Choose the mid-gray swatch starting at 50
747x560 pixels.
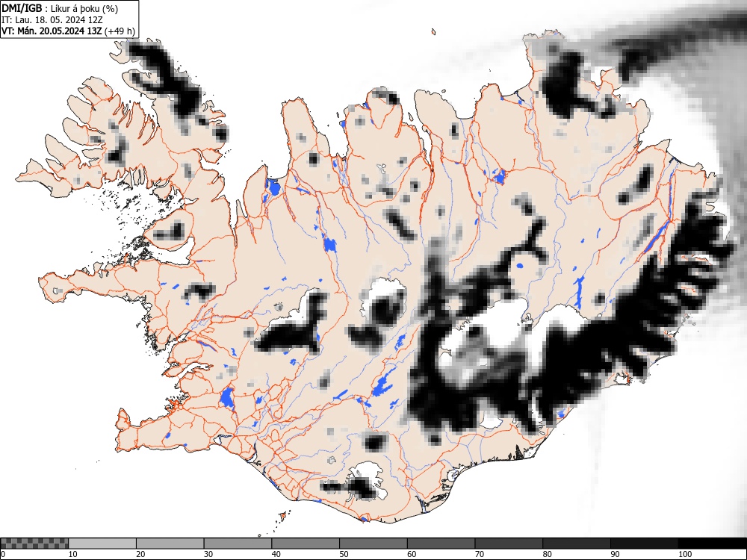(x=373, y=544)
